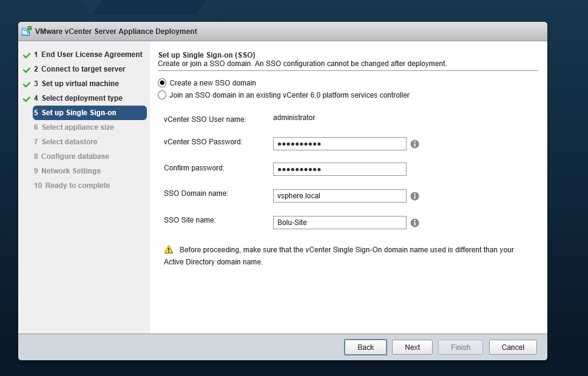Open step 3 Set up virtual machine
The height and width of the screenshot is (376, 588).
[76, 84]
